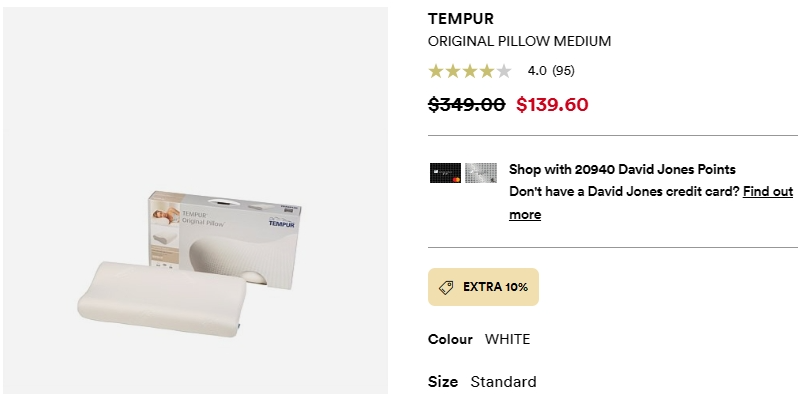798x394 pixels.
Task: Click the second gold rating star
Action: 453,71
